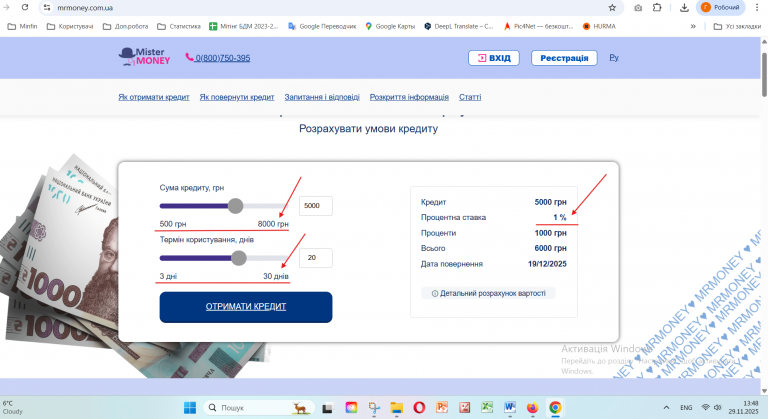Click the 500 грн minimum label
The image size is (768, 419).
(x=173, y=224)
